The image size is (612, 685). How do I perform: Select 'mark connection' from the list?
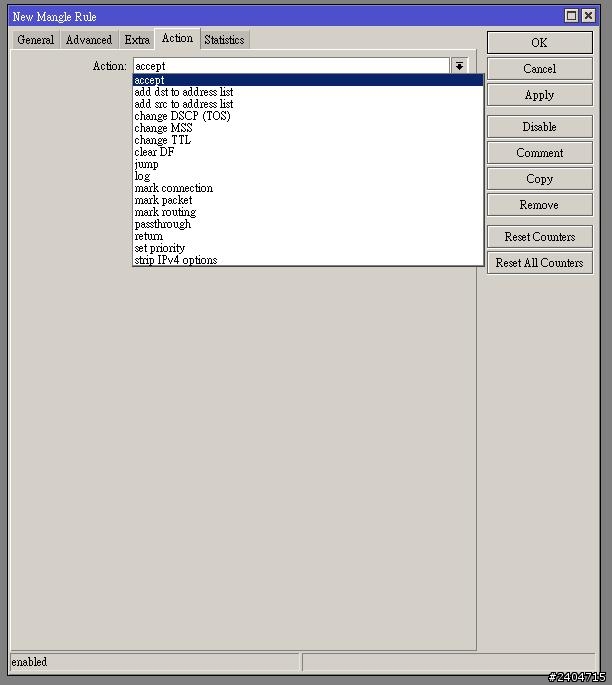[x=308, y=188]
